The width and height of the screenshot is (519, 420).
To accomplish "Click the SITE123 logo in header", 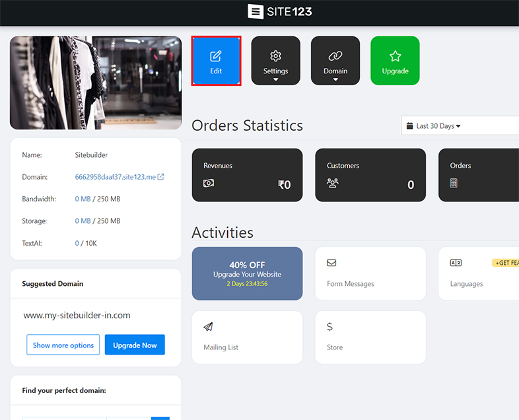I will pos(280,12).
